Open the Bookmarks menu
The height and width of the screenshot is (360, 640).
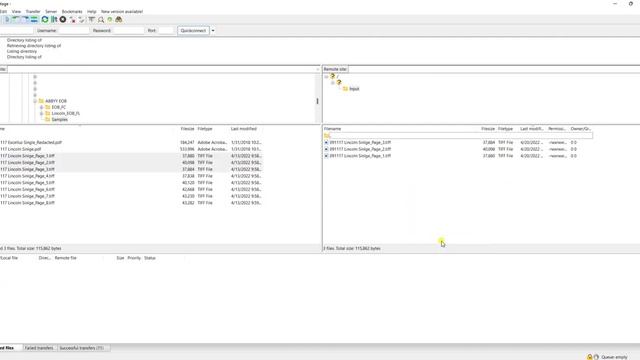click(72, 11)
